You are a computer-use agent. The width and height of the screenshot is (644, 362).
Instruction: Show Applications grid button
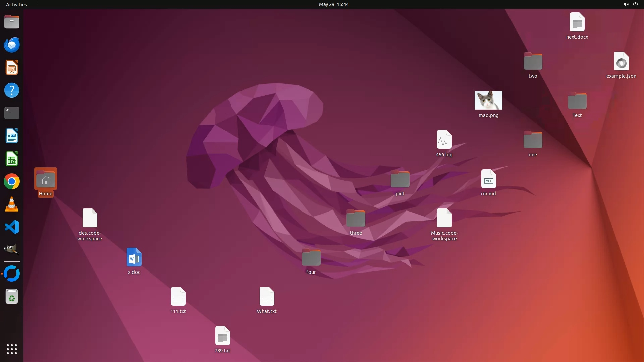pos(12,349)
